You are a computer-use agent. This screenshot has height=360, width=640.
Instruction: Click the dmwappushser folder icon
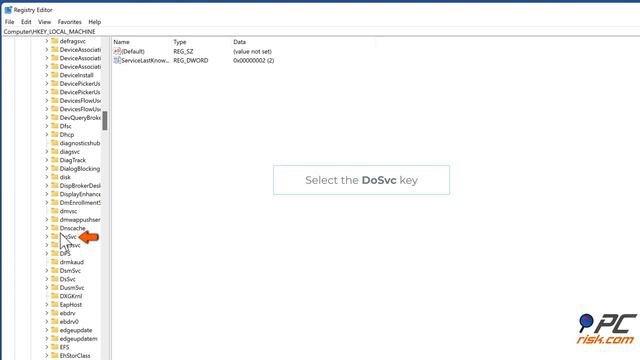click(55, 220)
